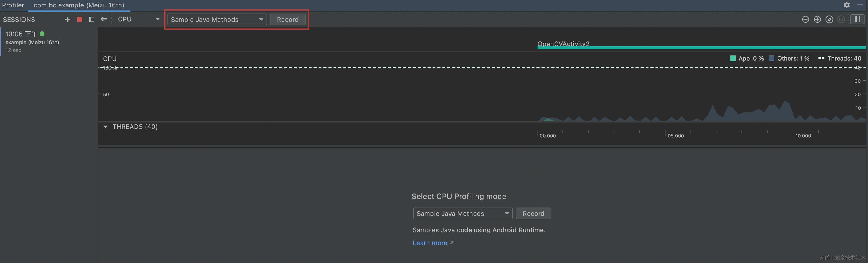Go back with the left arrow icon
This screenshot has width=868, height=263.
tap(104, 19)
